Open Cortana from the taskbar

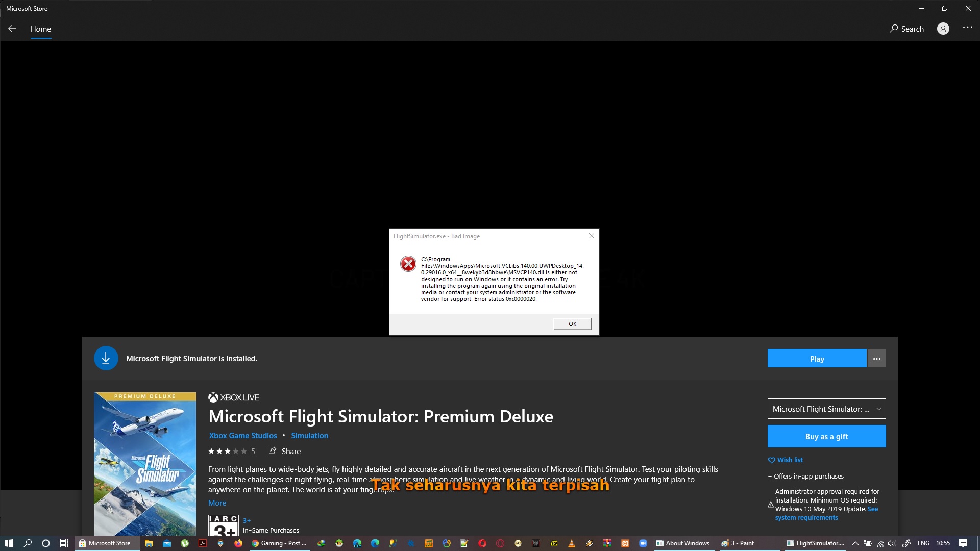[x=46, y=543]
